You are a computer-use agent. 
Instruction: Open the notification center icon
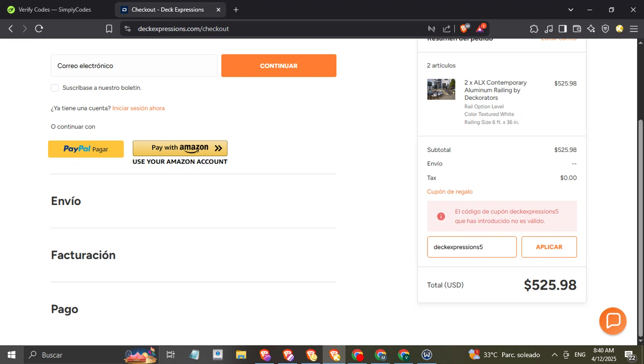(x=630, y=355)
